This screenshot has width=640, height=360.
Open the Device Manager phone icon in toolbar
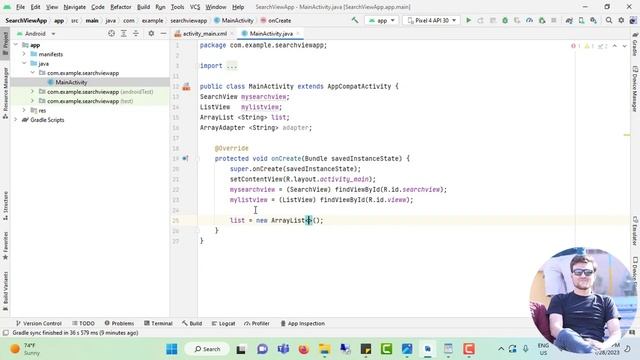pyautogui.click(x=581, y=20)
